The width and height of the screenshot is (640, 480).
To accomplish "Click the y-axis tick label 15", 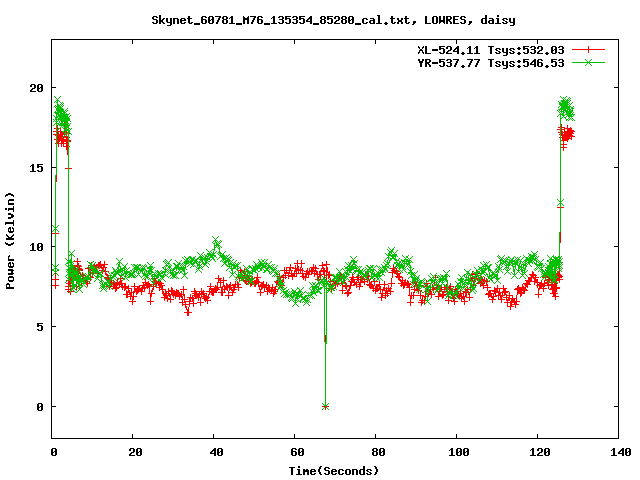I will [x=36, y=168].
